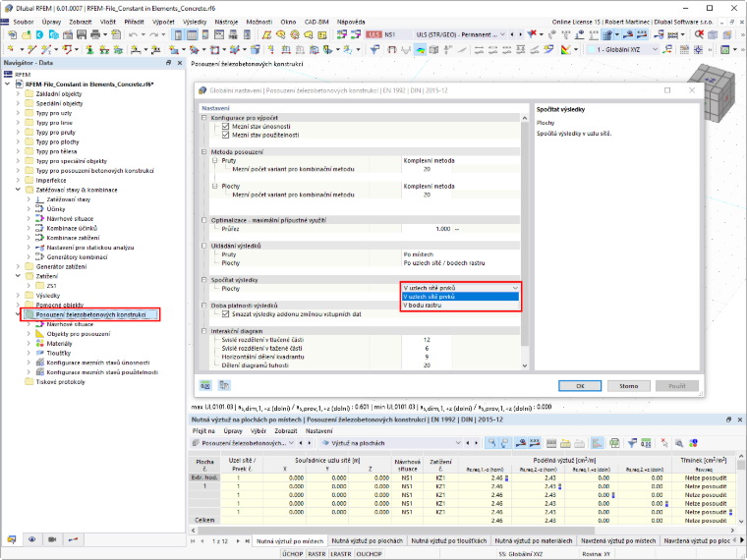Switch to Nutná výztuž po tloušťkách tab

(x=449, y=541)
